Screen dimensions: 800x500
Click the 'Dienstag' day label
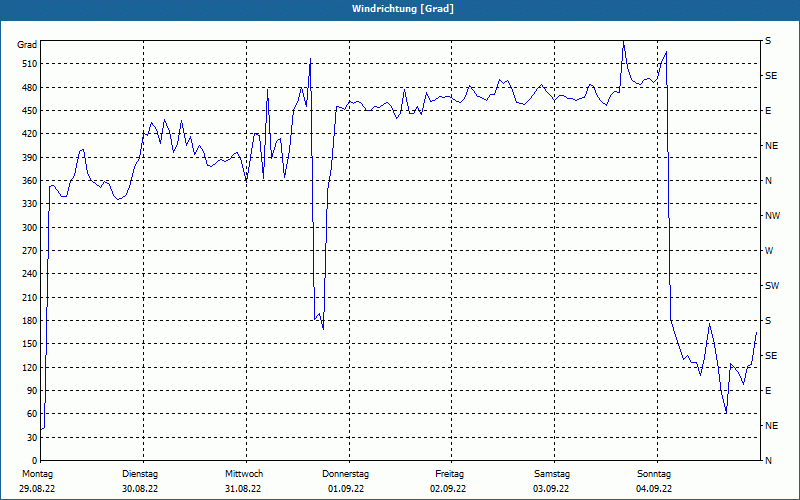tap(140, 474)
